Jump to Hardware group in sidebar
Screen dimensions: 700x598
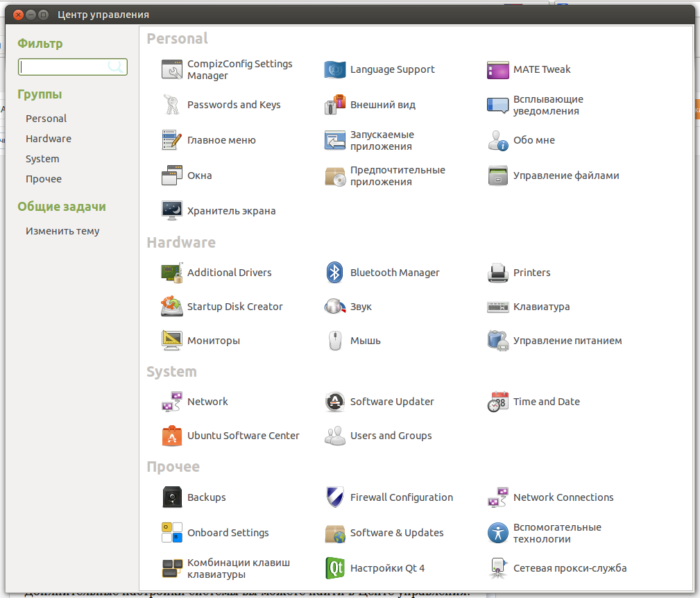[x=48, y=139]
